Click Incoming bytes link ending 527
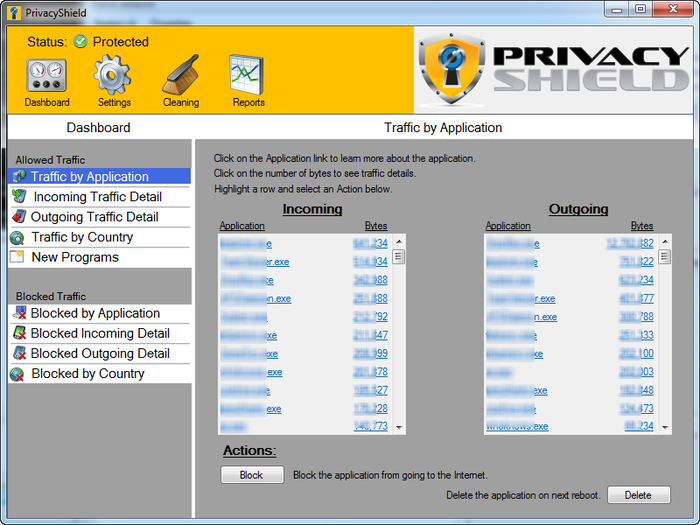Viewport: 700px width, 525px height. coord(371,390)
